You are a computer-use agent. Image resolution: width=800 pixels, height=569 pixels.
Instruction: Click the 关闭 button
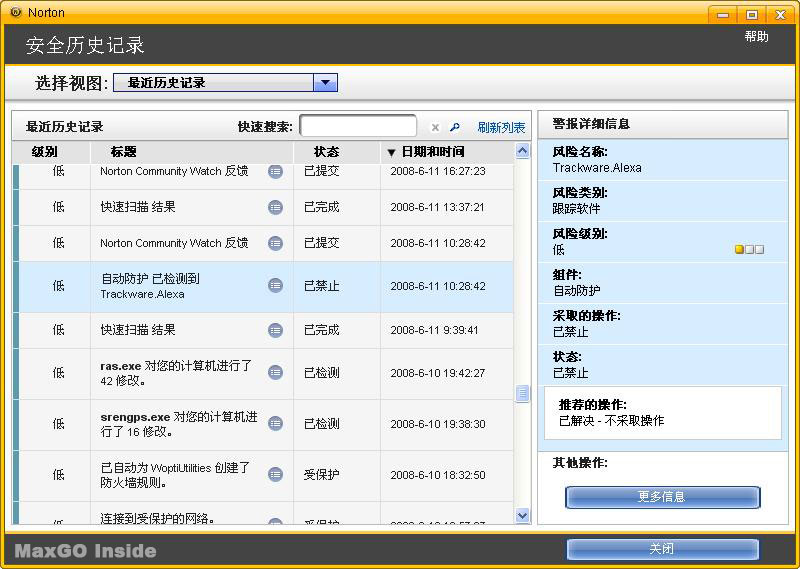663,549
